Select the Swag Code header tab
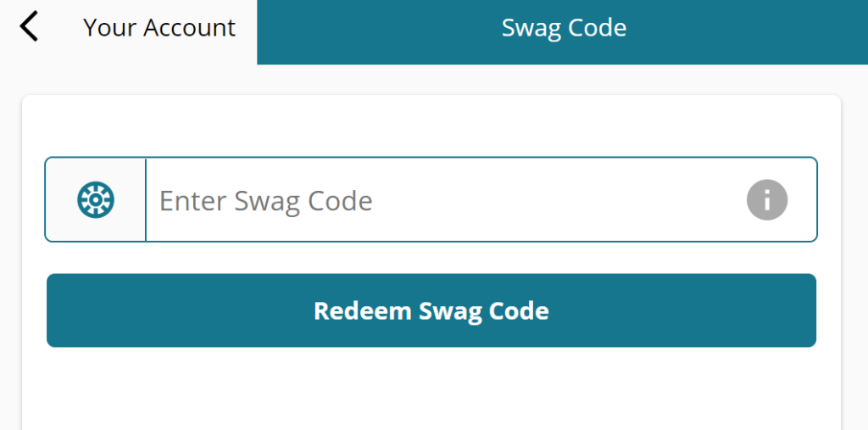 [x=563, y=32]
